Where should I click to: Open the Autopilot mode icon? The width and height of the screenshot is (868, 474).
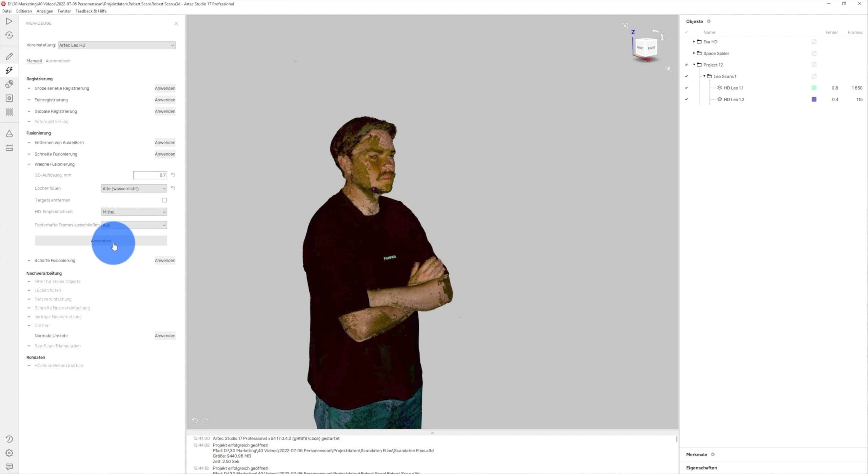[9, 35]
